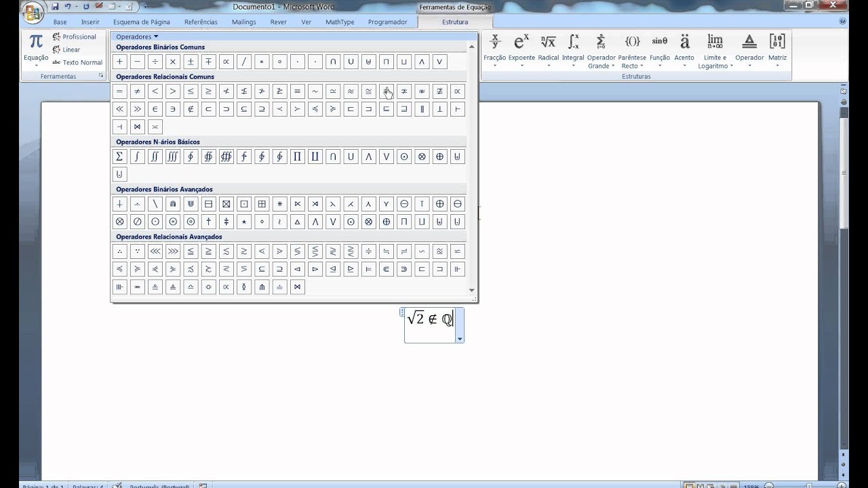Insert the triple integral ∭ operator
Image resolution: width=868 pixels, height=488 pixels.
[x=173, y=157]
